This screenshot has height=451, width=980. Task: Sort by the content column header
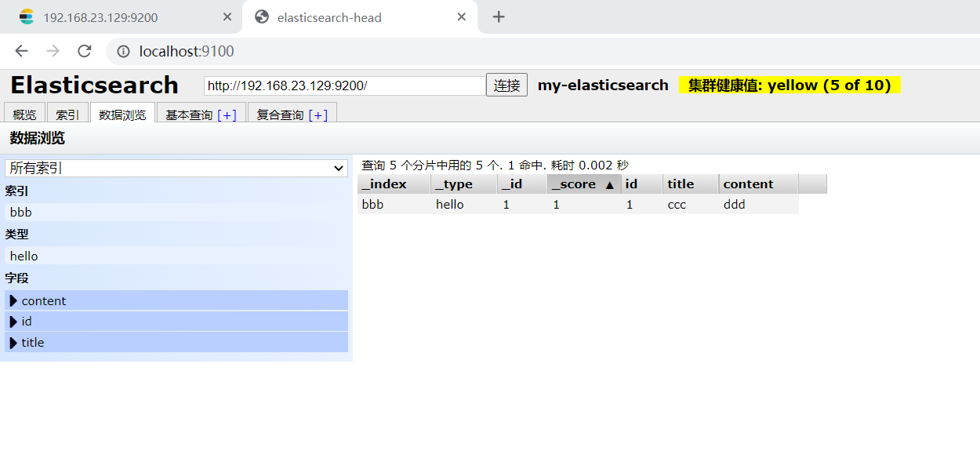point(758,184)
